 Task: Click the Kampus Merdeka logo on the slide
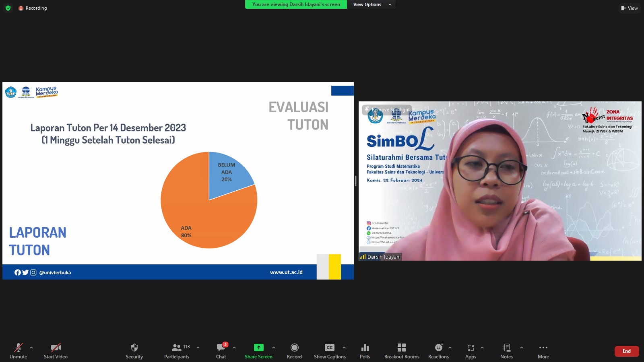(x=47, y=92)
